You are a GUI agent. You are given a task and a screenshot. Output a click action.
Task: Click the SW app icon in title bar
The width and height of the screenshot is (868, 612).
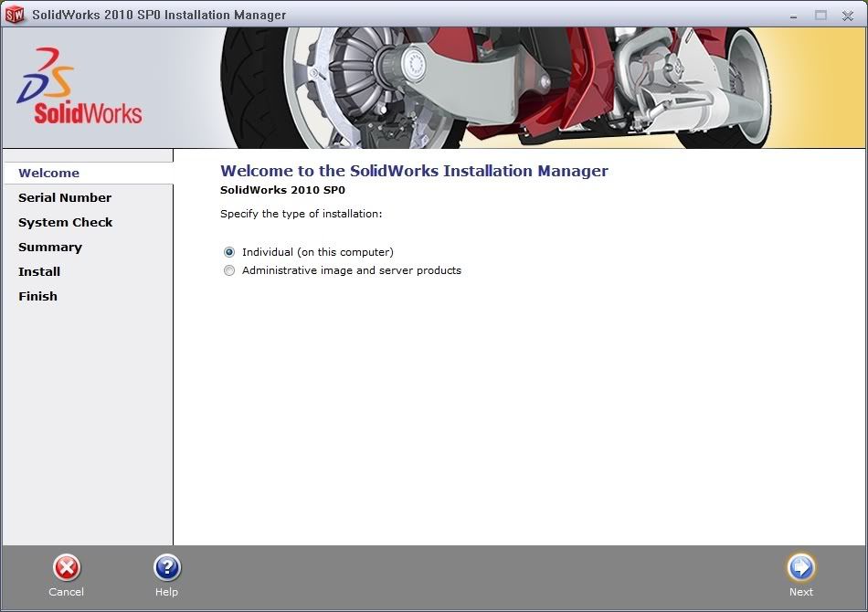(x=15, y=15)
